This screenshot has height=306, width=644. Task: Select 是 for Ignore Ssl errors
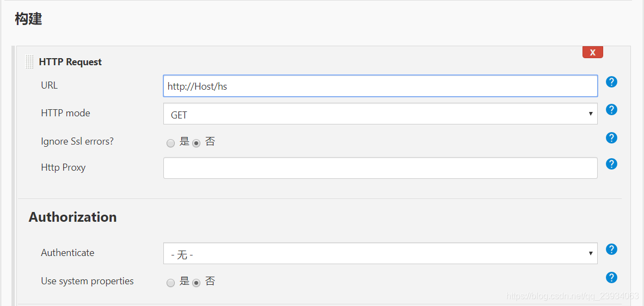click(x=170, y=143)
